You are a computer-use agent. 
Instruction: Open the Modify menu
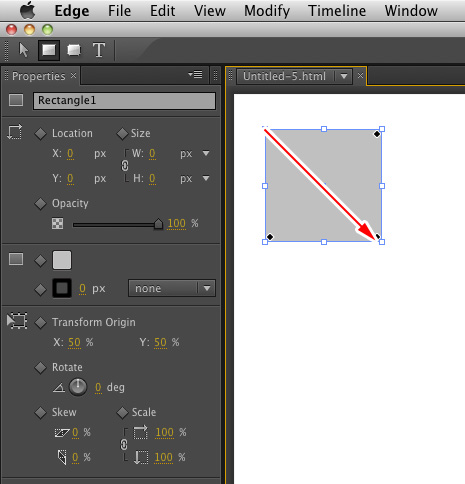click(267, 11)
